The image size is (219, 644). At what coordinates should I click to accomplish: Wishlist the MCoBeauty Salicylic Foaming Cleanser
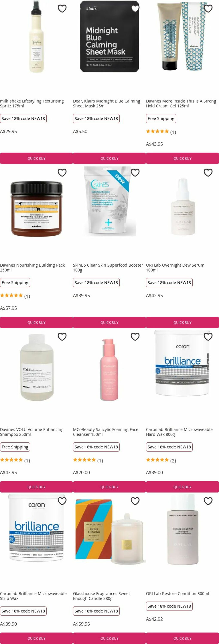pos(135,337)
